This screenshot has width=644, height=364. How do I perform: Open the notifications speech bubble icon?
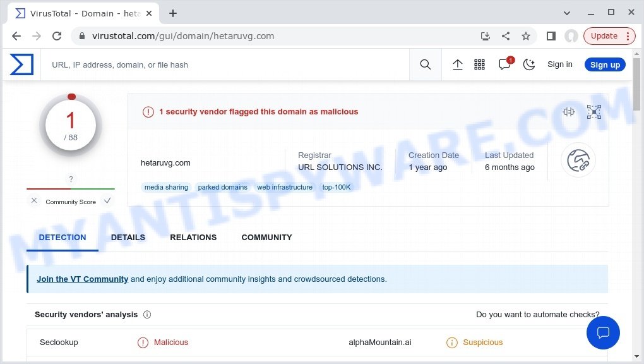504,64
